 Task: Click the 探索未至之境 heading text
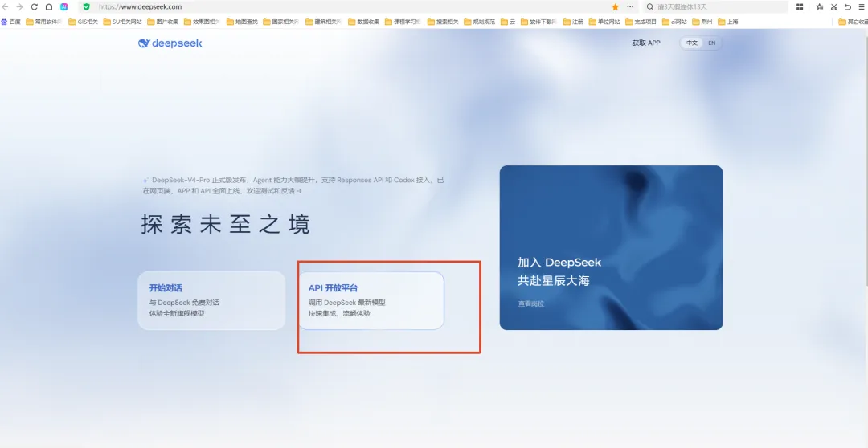pos(225,225)
